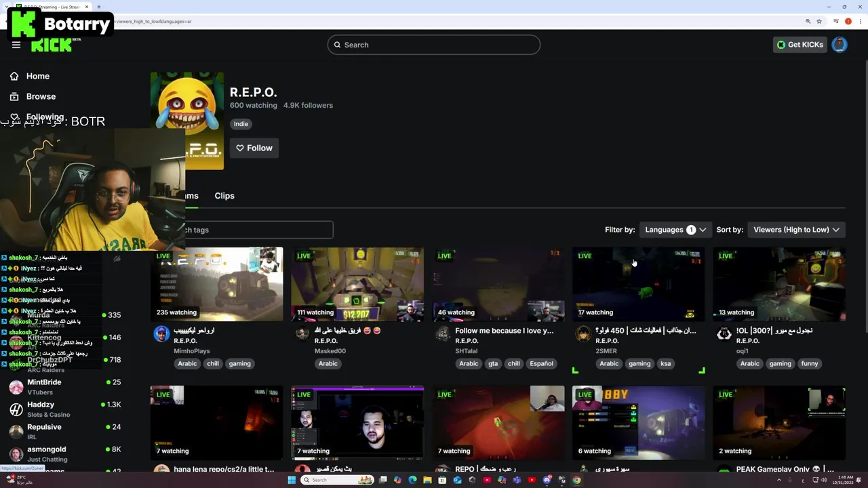The width and height of the screenshot is (868, 488).
Task: Click SHTalal channel avatar
Action: point(443,333)
